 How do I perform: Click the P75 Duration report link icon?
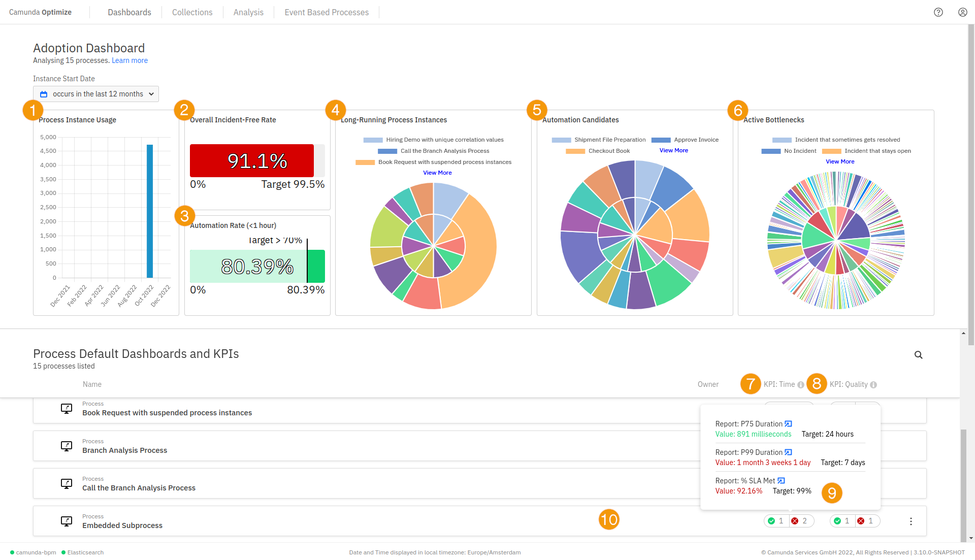(788, 423)
